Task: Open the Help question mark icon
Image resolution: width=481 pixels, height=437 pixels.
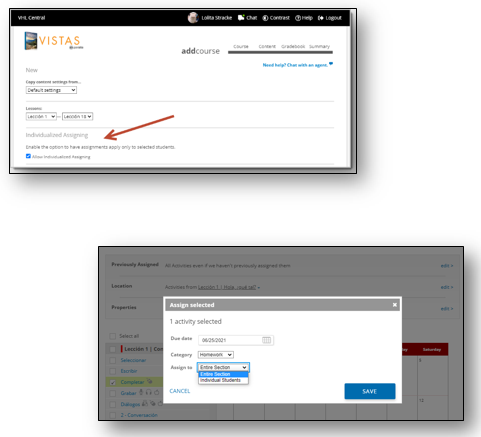Action: [298, 18]
